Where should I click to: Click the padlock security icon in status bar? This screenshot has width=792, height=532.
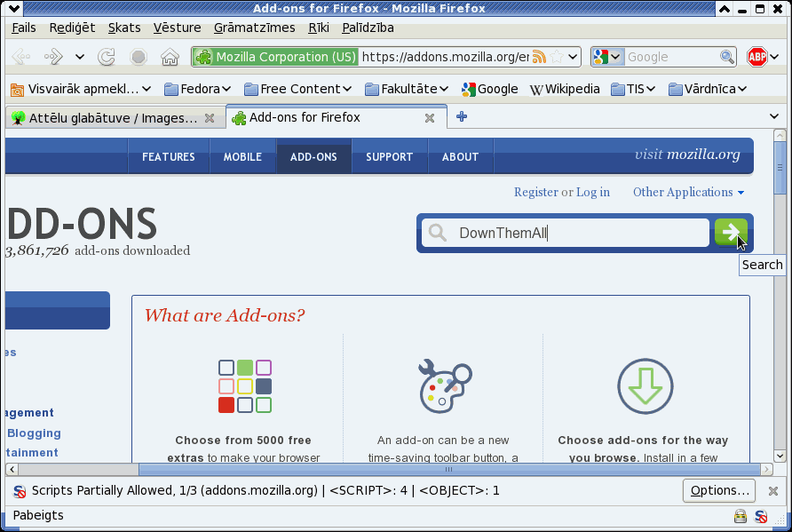tap(740, 516)
